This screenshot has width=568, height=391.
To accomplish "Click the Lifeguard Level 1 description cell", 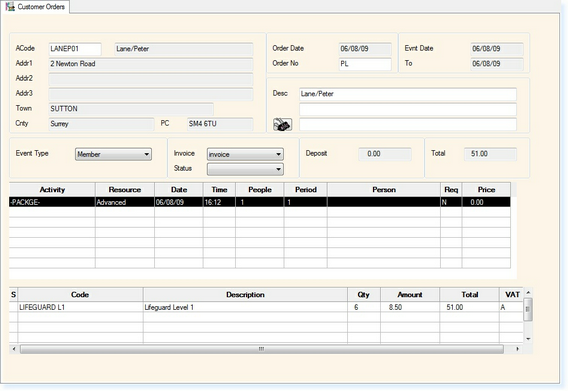I will pyautogui.click(x=245, y=307).
